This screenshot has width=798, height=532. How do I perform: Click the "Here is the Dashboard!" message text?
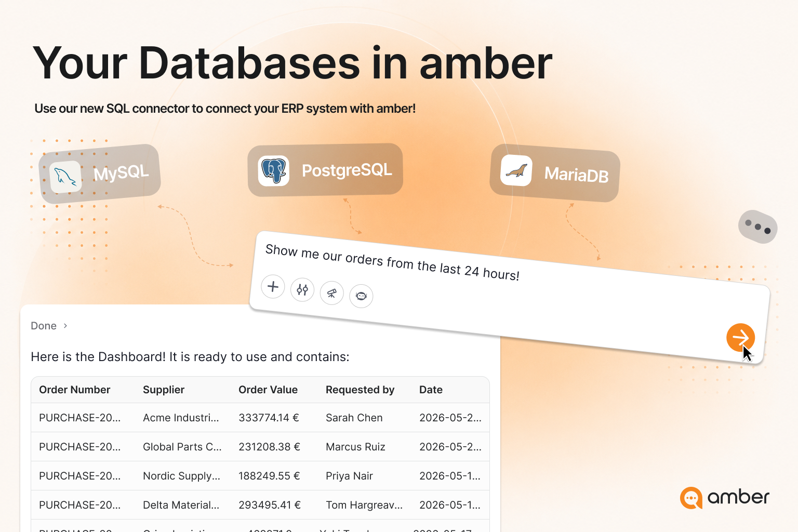(x=190, y=357)
